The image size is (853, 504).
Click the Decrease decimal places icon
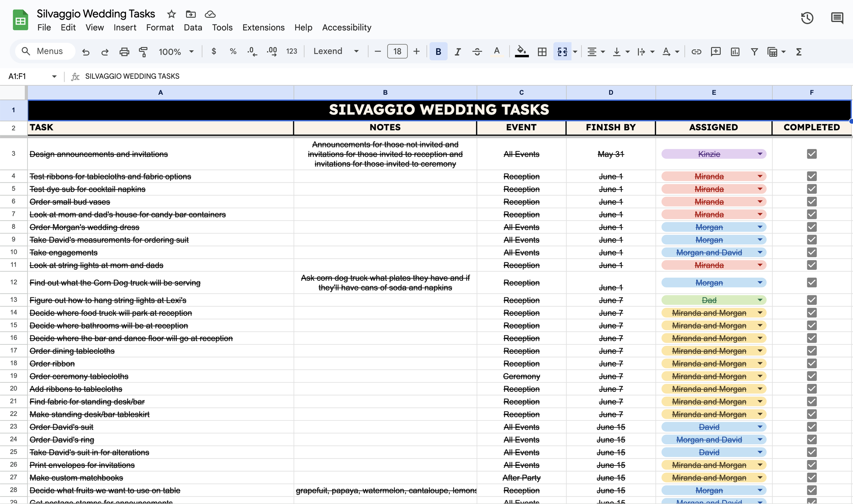(x=252, y=51)
